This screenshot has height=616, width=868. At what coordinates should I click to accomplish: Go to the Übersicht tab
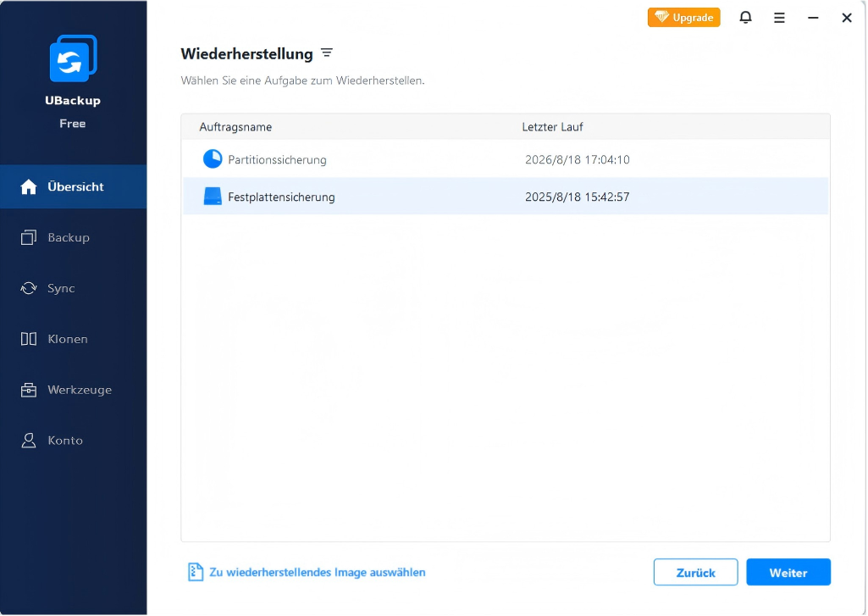pyautogui.click(x=74, y=186)
